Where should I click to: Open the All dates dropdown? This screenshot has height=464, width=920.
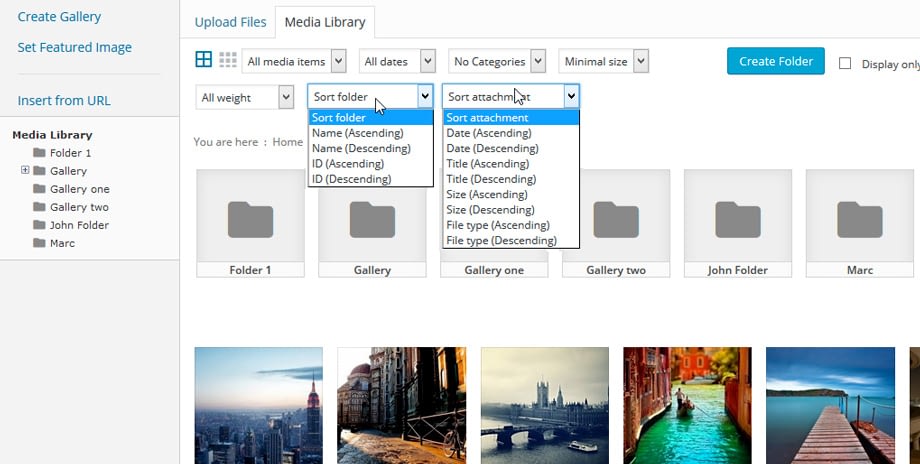(x=397, y=61)
